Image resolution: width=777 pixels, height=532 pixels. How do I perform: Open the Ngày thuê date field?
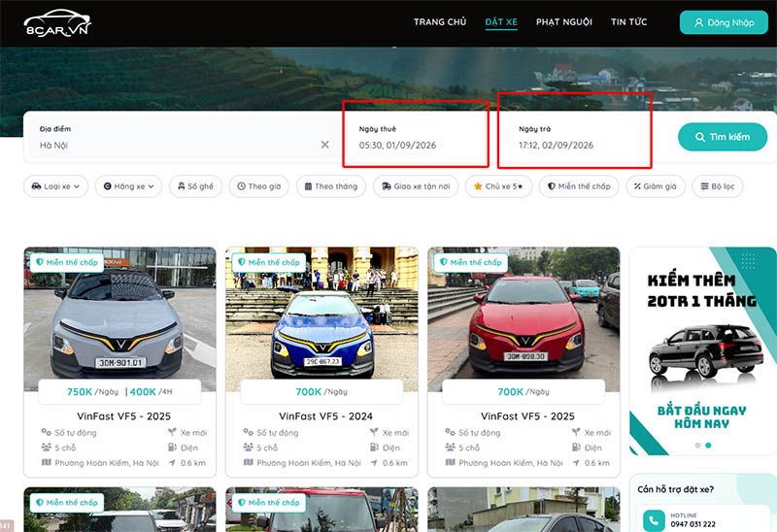[417, 137]
